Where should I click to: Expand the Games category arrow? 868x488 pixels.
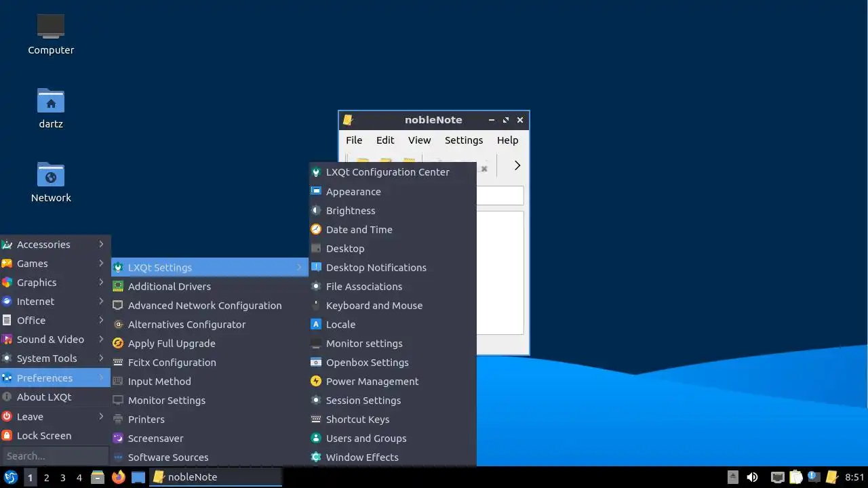101,263
